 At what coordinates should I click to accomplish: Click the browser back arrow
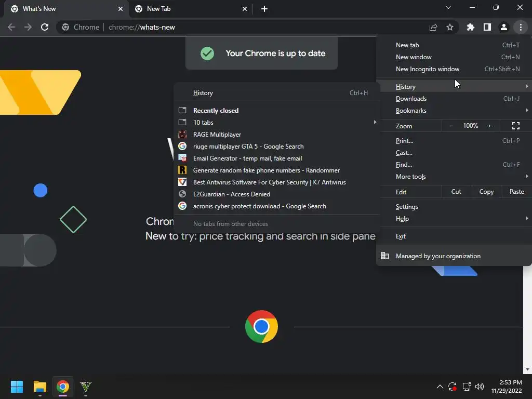pyautogui.click(x=11, y=27)
